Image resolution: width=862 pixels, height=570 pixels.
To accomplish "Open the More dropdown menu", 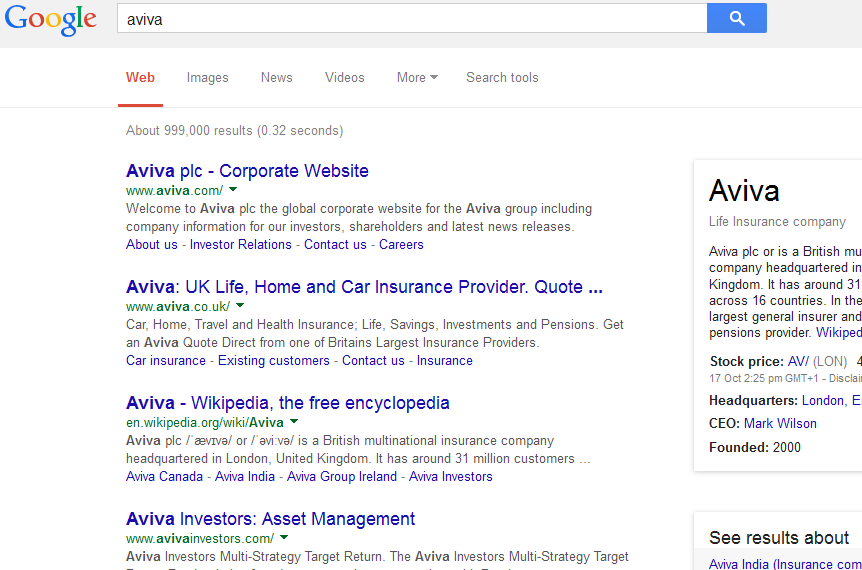I will [417, 78].
